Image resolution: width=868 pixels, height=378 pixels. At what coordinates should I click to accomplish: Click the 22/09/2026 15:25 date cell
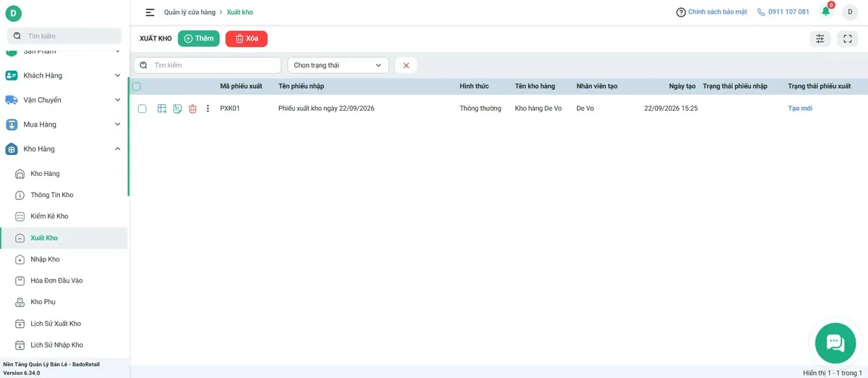[x=671, y=109]
